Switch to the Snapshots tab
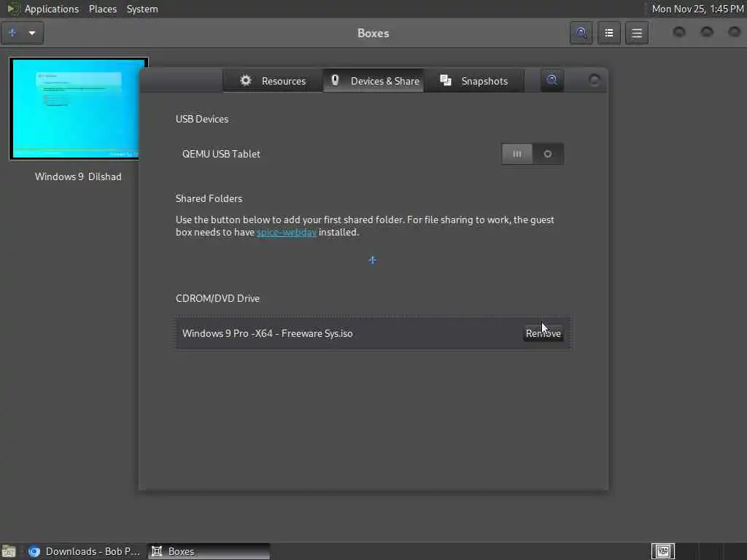The image size is (747, 560). (x=474, y=80)
